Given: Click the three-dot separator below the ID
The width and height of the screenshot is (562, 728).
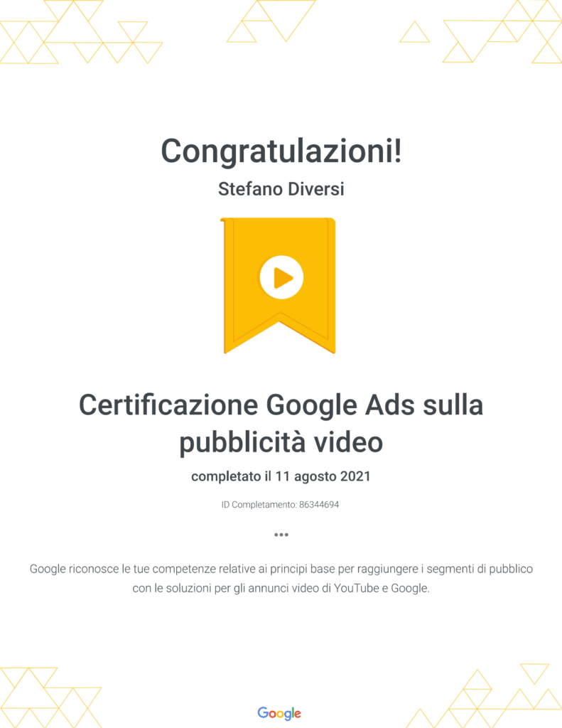Looking at the screenshot, I should (x=281, y=535).
